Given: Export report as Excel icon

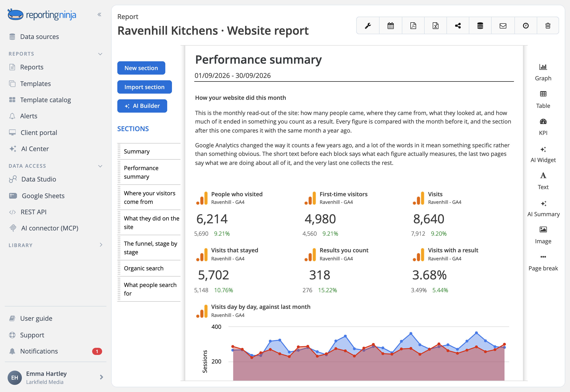Looking at the screenshot, I should [436, 26].
